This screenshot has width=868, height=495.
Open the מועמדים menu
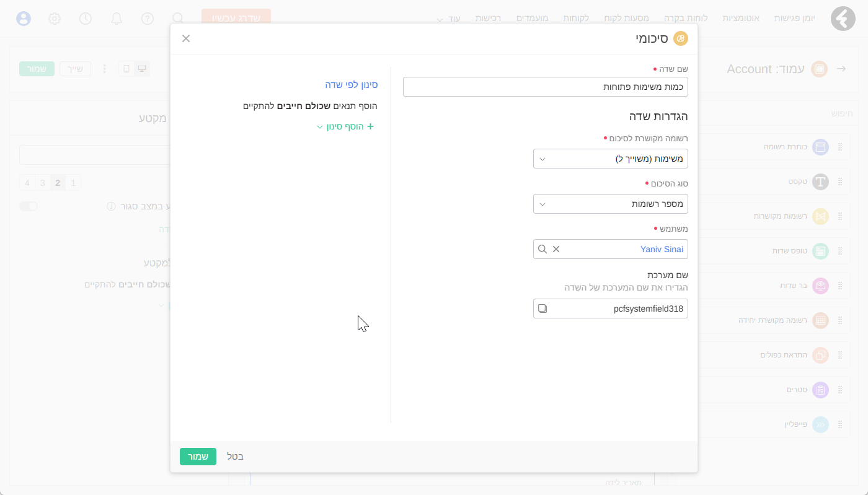point(532,18)
